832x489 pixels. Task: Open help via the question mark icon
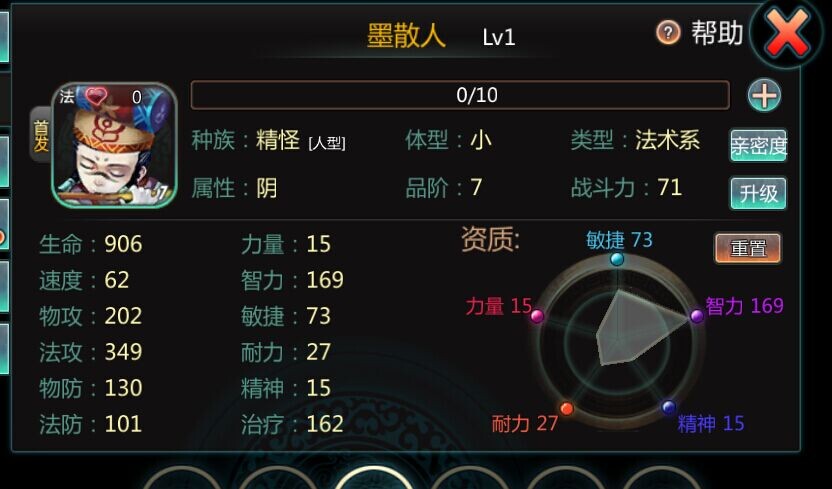[x=668, y=33]
